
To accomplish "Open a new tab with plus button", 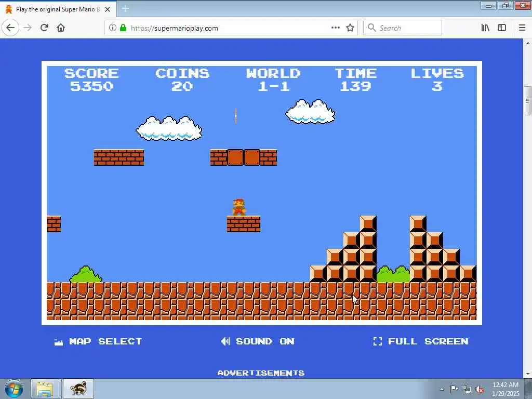I will pos(125,9).
